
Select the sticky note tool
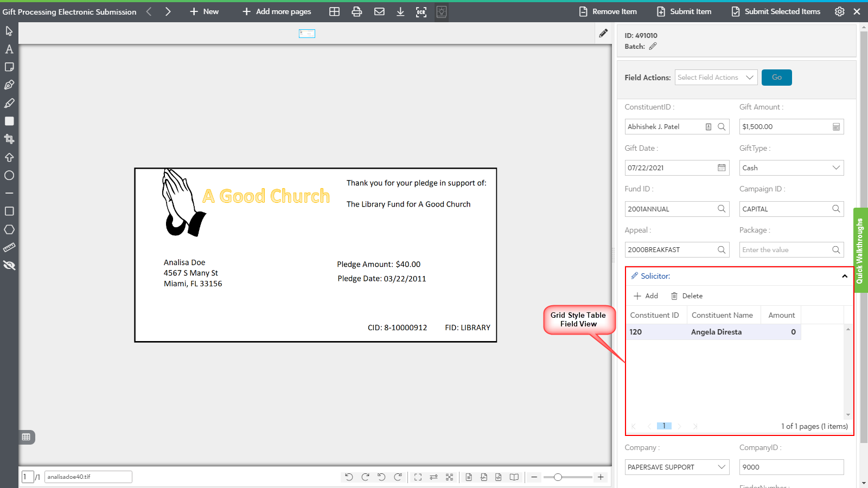(x=9, y=67)
